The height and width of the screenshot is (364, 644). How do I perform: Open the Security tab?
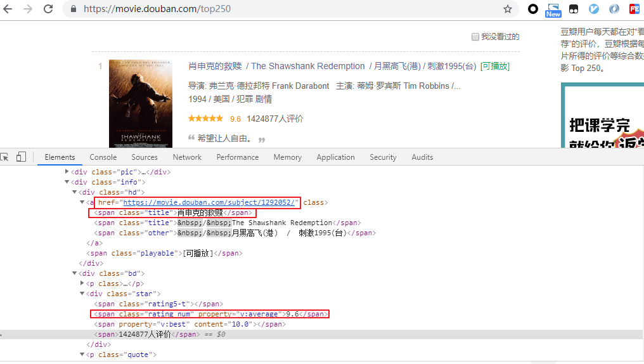[383, 157]
